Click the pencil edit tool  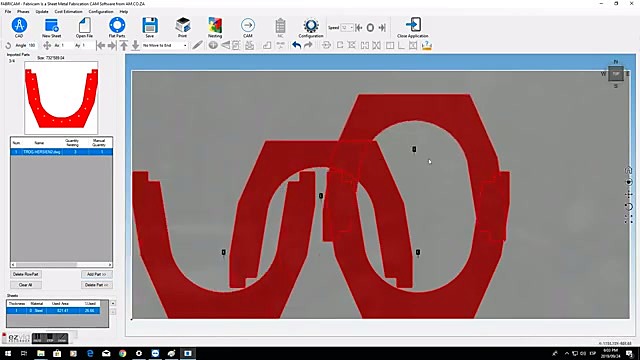point(197,45)
